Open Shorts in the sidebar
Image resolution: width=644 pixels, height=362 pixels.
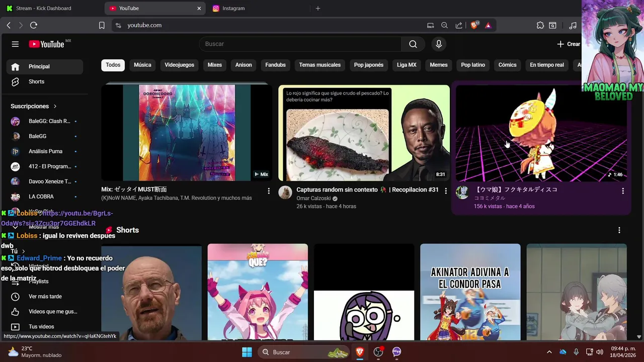tap(45, 81)
